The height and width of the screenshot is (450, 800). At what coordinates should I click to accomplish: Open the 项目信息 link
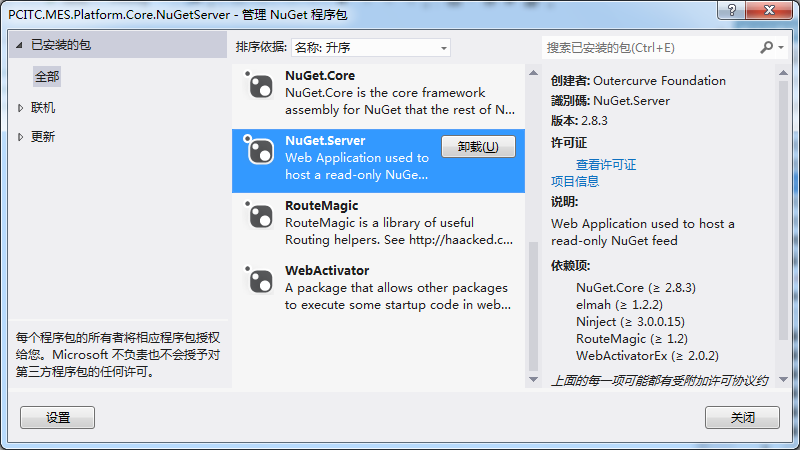[x=575, y=181]
